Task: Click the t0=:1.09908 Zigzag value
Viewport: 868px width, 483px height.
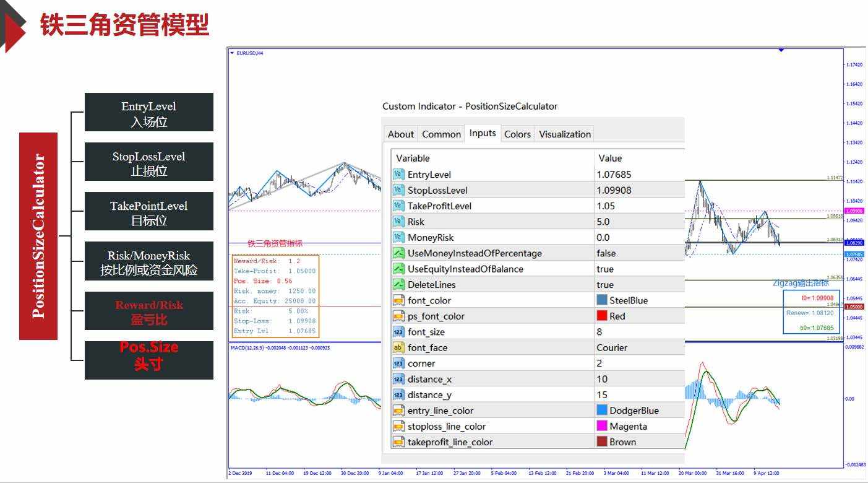Action: point(817,298)
